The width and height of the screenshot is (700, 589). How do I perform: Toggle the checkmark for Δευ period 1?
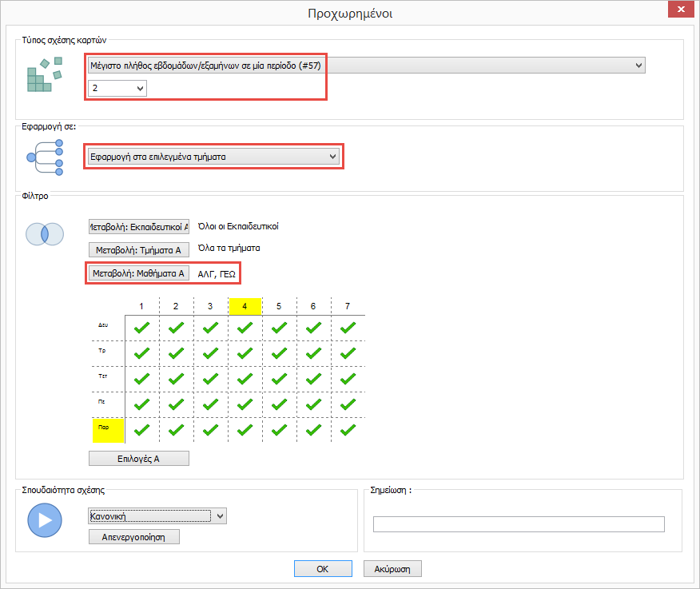[x=142, y=327]
